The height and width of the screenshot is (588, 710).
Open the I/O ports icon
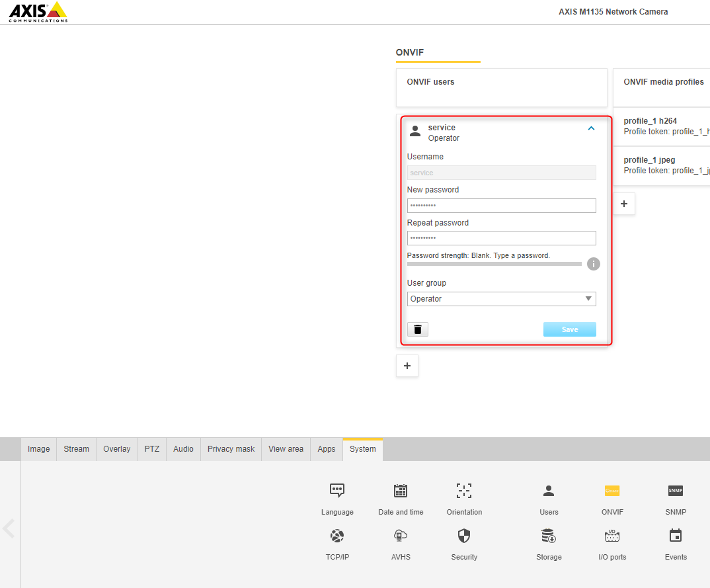coord(612,536)
